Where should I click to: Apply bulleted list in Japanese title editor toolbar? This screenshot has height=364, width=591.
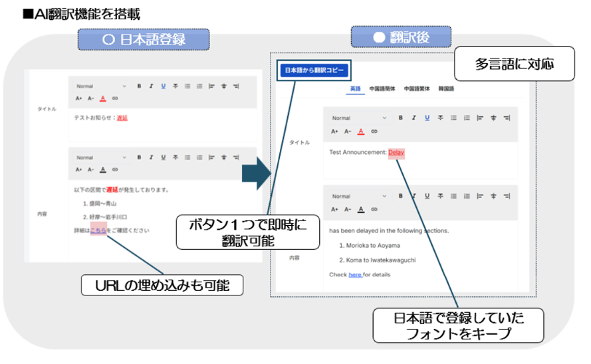click(x=187, y=86)
